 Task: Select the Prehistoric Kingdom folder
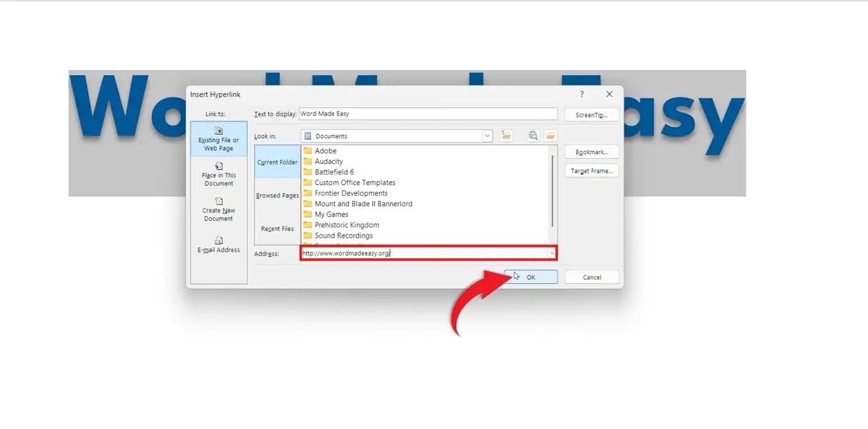coord(341,225)
